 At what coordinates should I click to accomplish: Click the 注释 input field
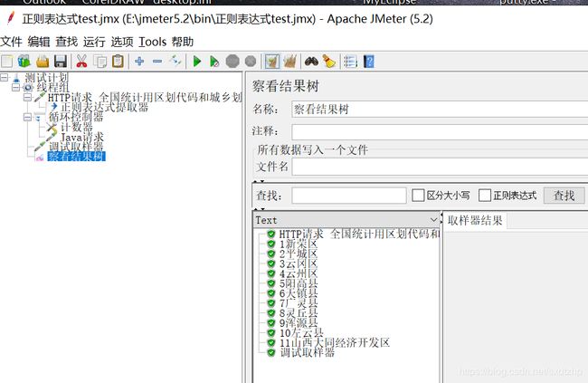coord(440,132)
